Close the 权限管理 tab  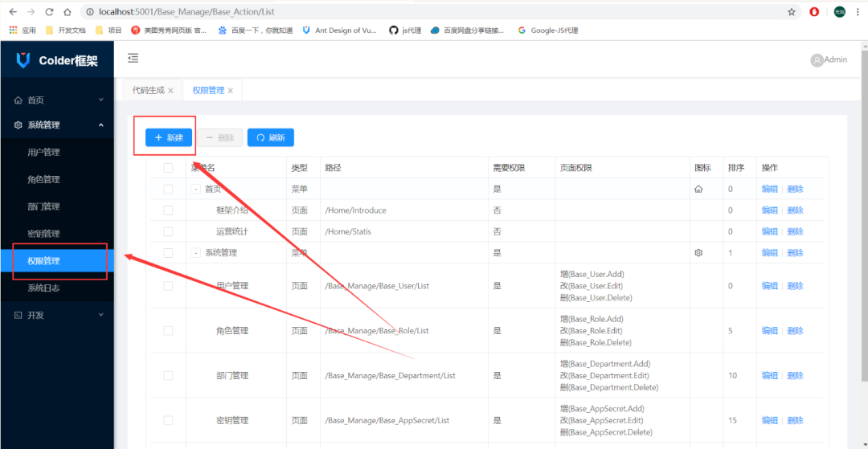tap(231, 91)
